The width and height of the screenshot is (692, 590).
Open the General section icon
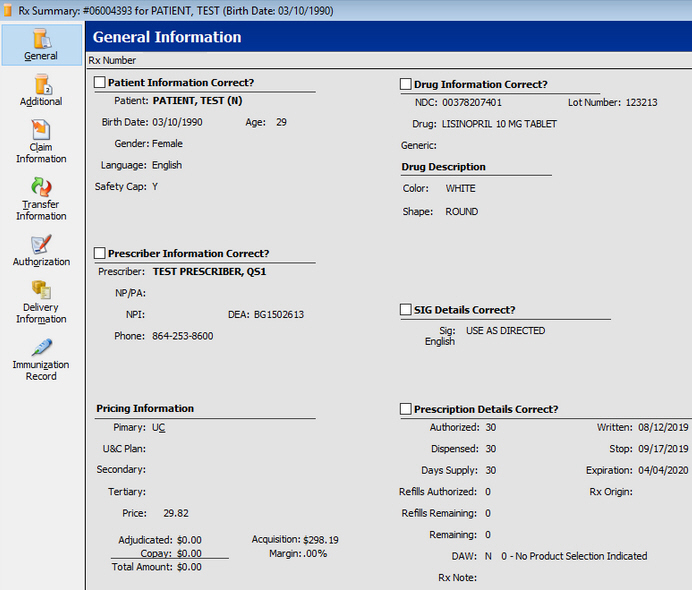41,40
